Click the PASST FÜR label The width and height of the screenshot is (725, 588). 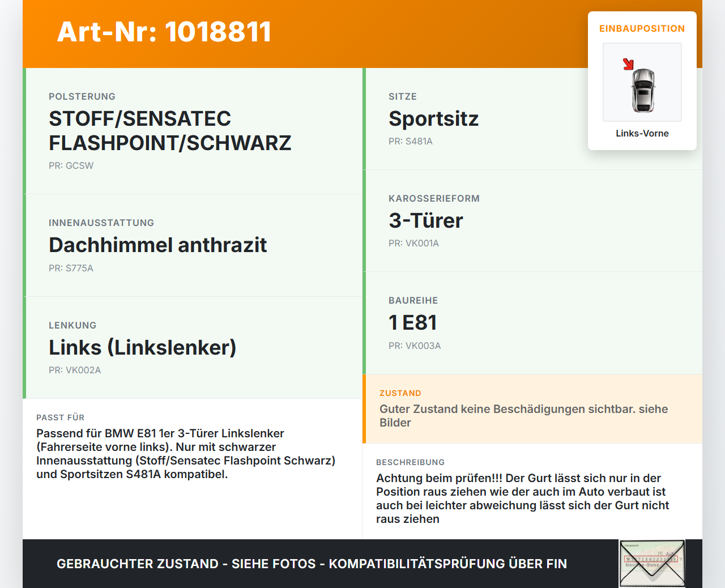(x=60, y=417)
